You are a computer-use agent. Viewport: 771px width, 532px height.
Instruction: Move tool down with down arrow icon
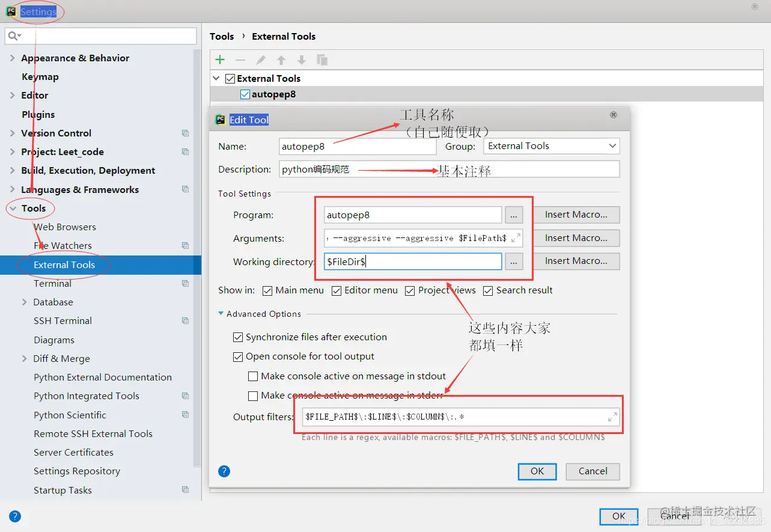pyautogui.click(x=302, y=60)
